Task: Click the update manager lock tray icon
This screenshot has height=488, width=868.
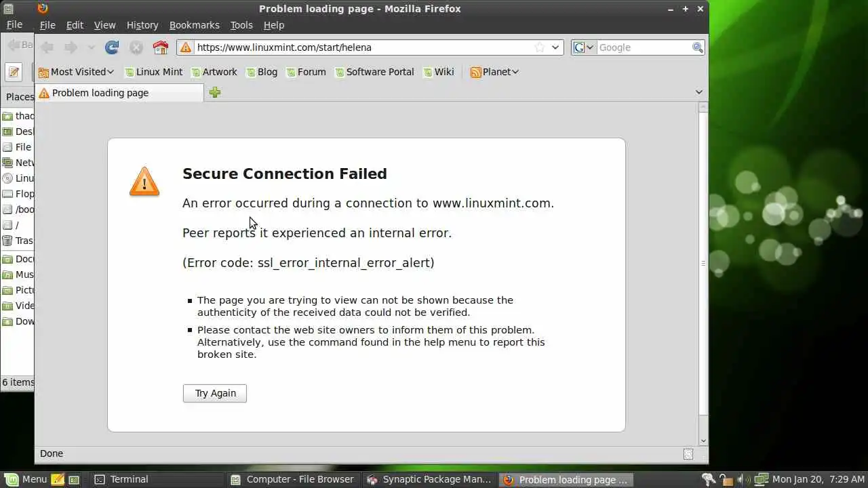Action: click(x=727, y=480)
